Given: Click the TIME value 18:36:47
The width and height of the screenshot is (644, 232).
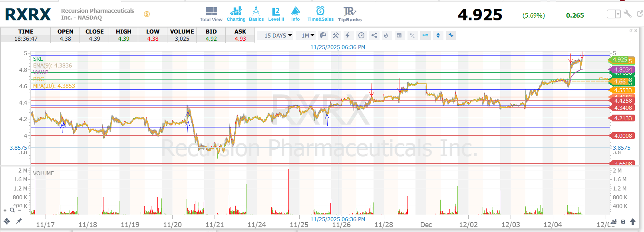Looking at the screenshot, I should pyautogui.click(x=26, y=39).
